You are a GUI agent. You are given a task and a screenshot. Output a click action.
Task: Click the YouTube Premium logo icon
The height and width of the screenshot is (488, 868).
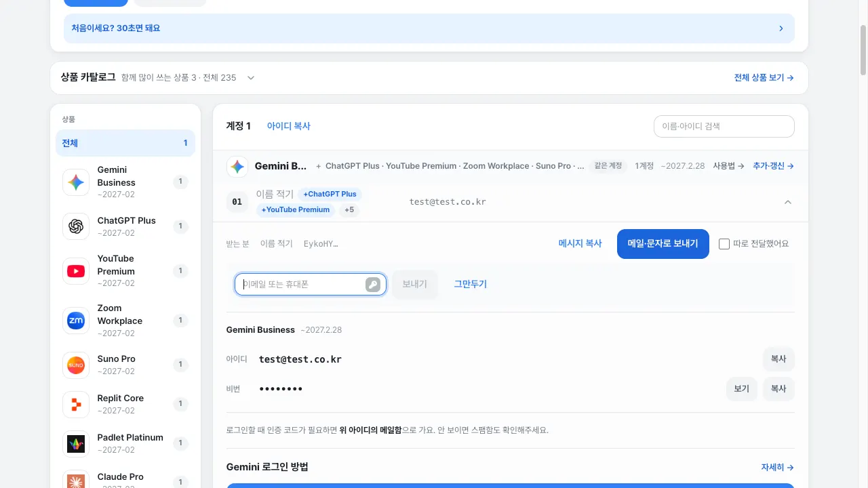coord(76,271)
